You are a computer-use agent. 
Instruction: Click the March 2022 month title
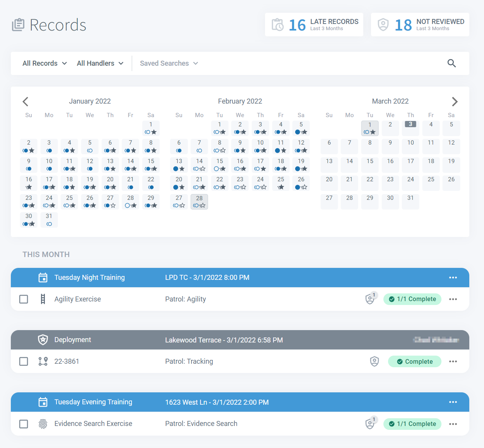click(390, 101)
